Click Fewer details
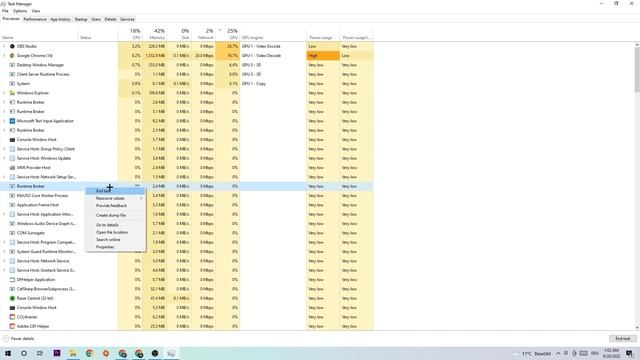This screenshot has width=640, height=360. pyautogui.click(x=18, y=339)
